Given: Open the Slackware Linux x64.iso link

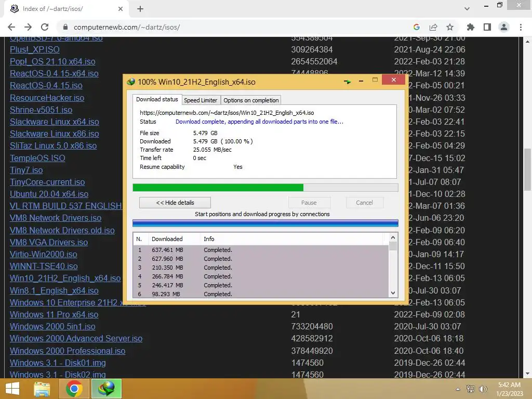Looking at the screenshot, I should tap(55, 122).
